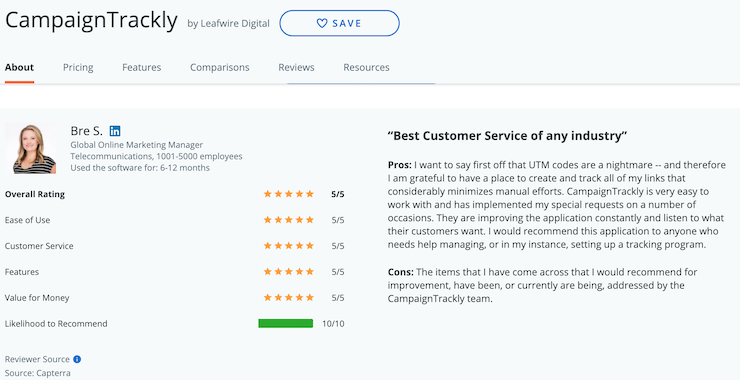Screen dimensions: 740x380
Task: Switch to the Pricing tab
Action: (x=78, y=68)
